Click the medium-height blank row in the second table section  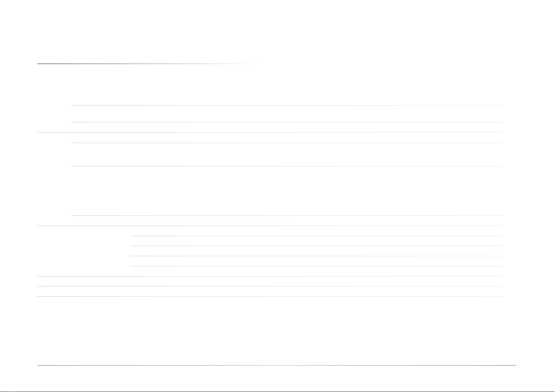coord(288,155)
